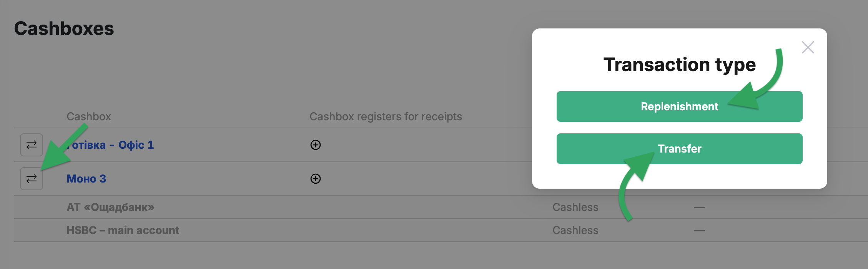
Task: Open transaction icon for Готівка - Офіс 1
Action: coord(32,145)
